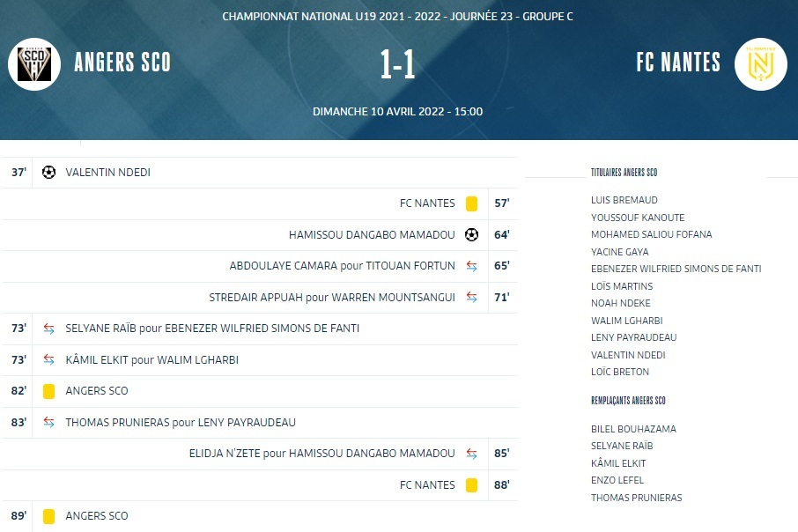
Task: Click the substitution arrows icon at 71'
Action: (x=471, y=298)
